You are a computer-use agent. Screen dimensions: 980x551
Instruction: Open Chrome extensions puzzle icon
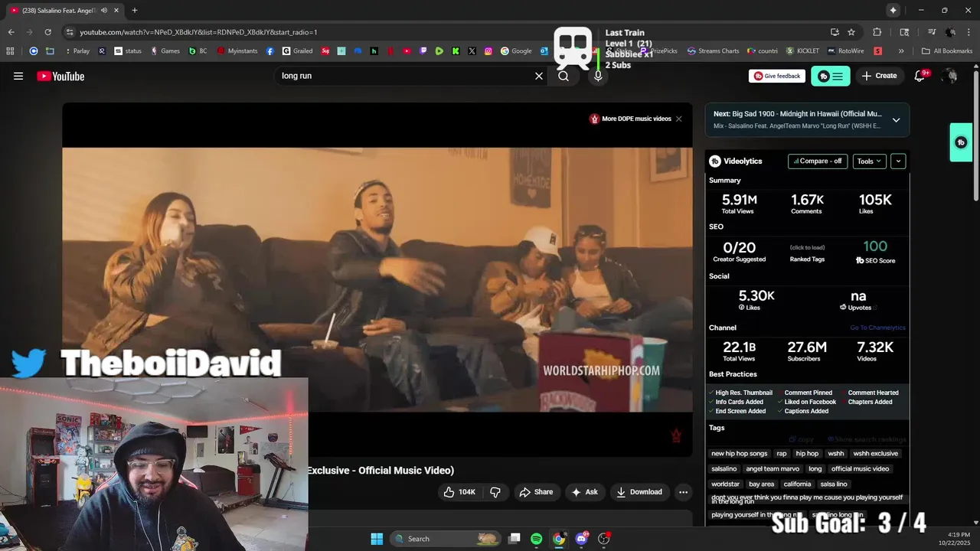(877, 32)
